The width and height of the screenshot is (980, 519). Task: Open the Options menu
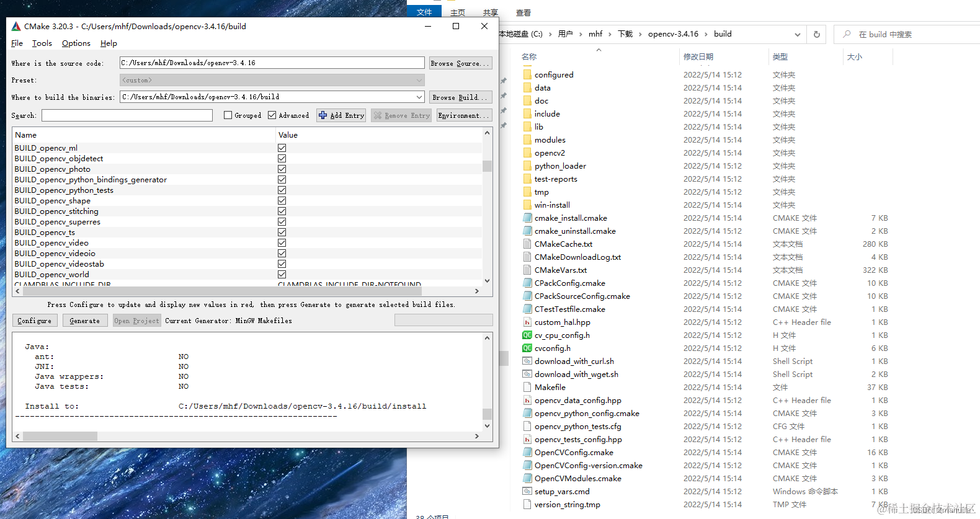(x=76, y=43)
